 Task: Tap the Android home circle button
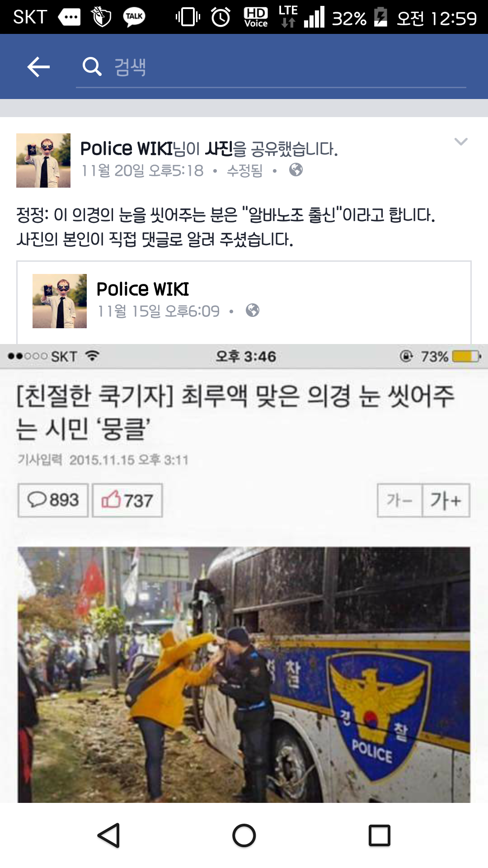[244, 835]
